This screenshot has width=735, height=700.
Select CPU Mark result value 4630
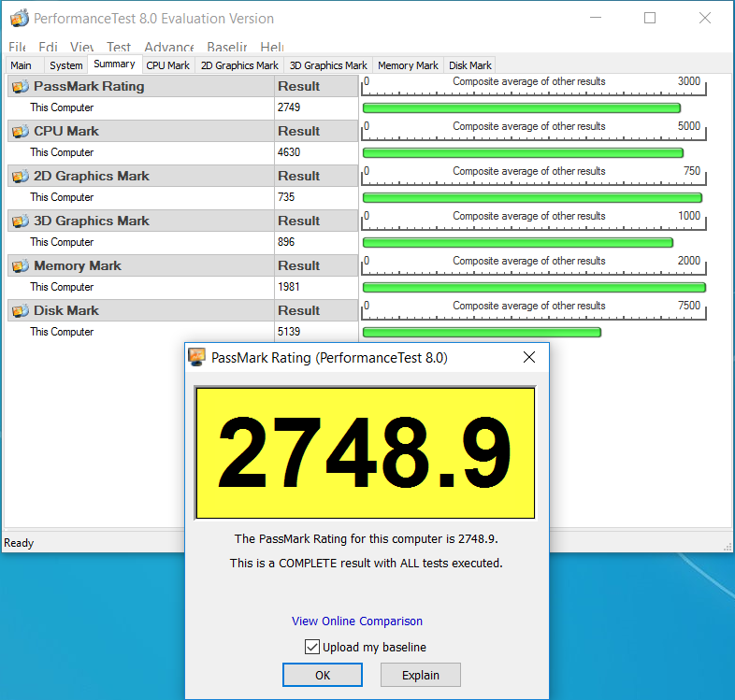coord(289,152)
